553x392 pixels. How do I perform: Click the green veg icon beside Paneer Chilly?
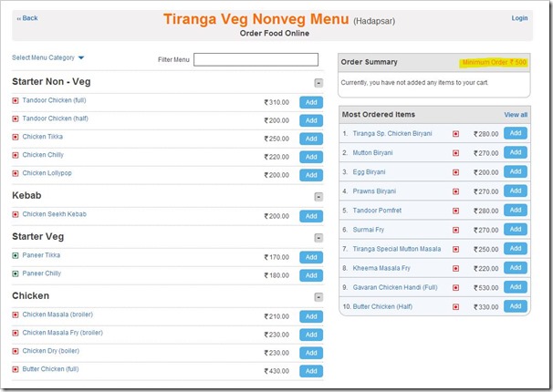pyautogui.click(x=16, y=274)
